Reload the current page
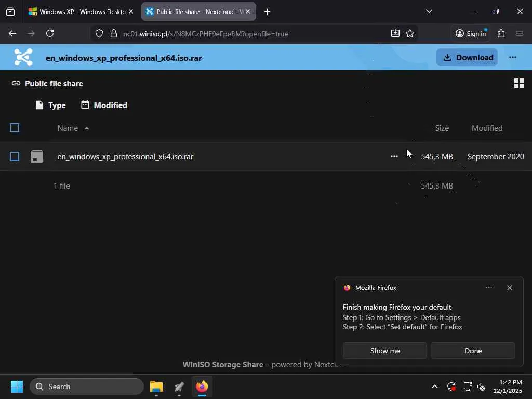532x399 pixels. (50, 33)
